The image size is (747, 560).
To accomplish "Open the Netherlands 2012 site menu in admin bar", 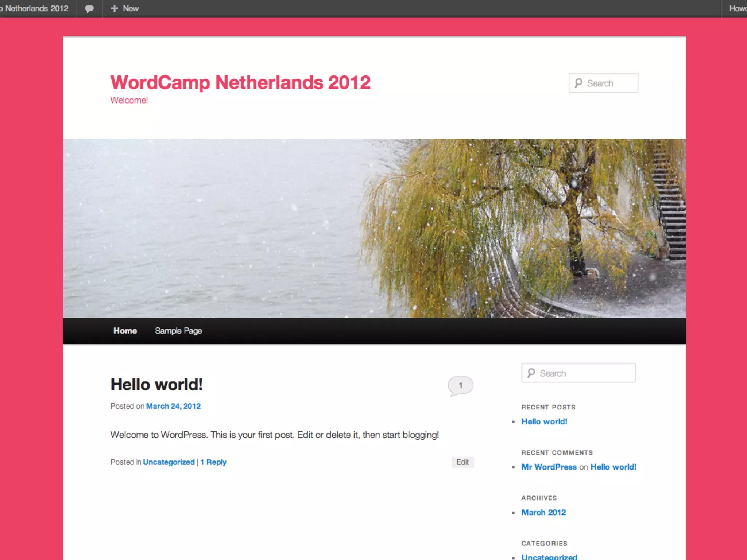I will click(x=36, y=8).
